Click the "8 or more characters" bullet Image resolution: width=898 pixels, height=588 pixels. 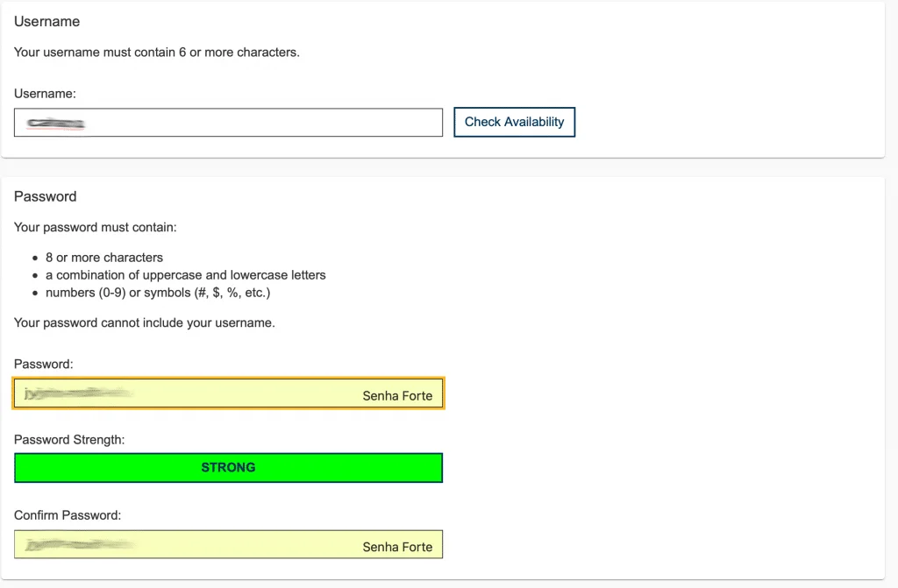point(104,258)
